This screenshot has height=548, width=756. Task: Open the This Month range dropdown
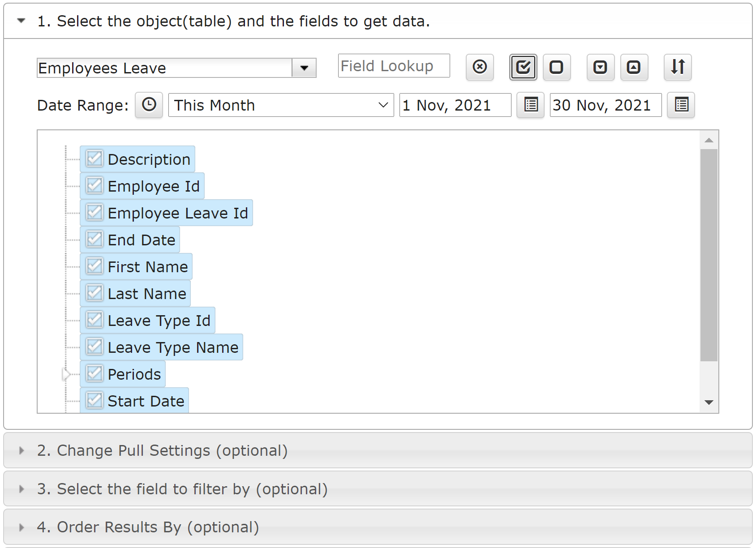281,105
